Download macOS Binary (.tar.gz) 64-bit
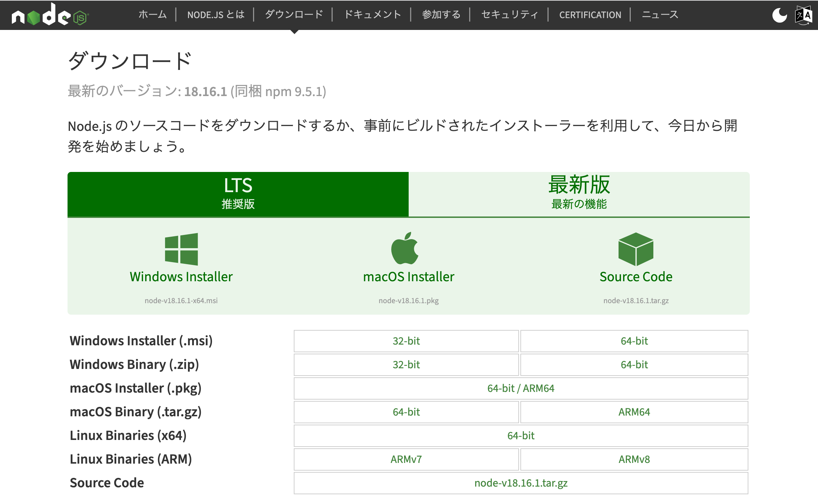Viewport: 818px width, 504px height. 406,412
